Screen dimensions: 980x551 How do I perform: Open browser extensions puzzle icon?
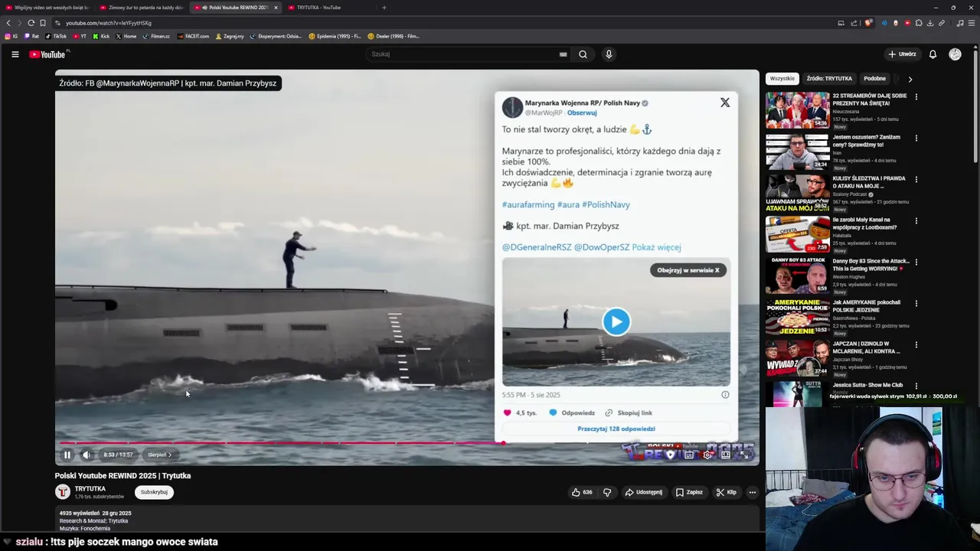(919, 23)
